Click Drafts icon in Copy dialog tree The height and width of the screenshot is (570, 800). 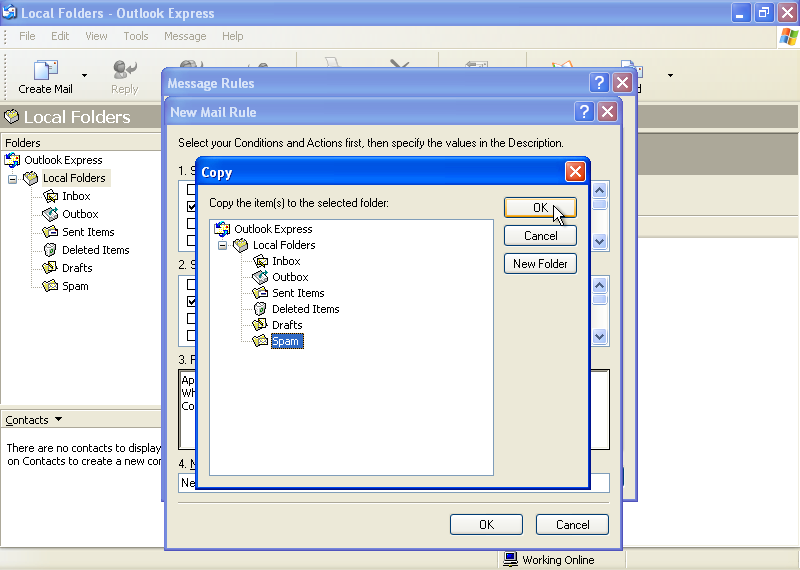pyautogui.click(x=260, y=325)
